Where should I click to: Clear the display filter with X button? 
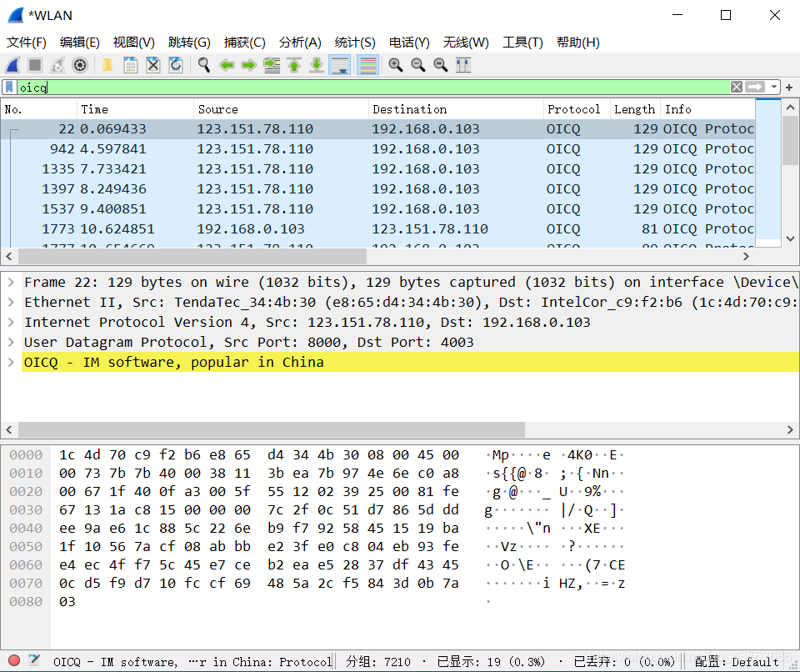click(x=737, y=87)
